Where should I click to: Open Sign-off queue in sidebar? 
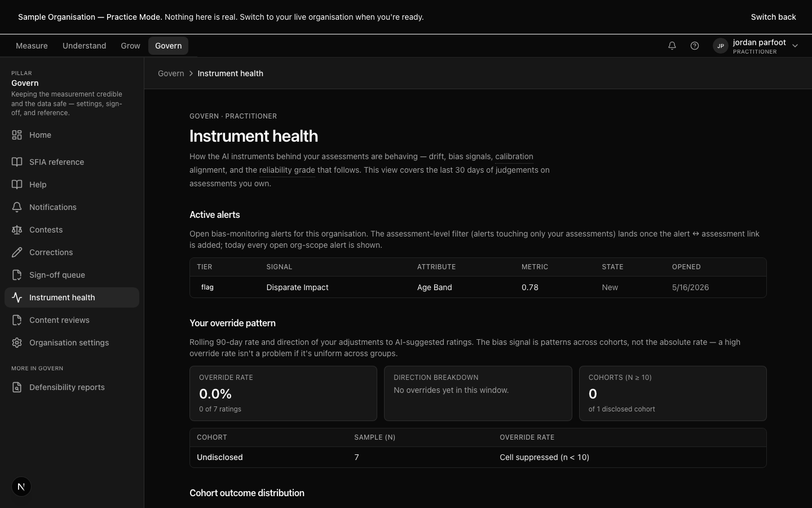(72, 275)
